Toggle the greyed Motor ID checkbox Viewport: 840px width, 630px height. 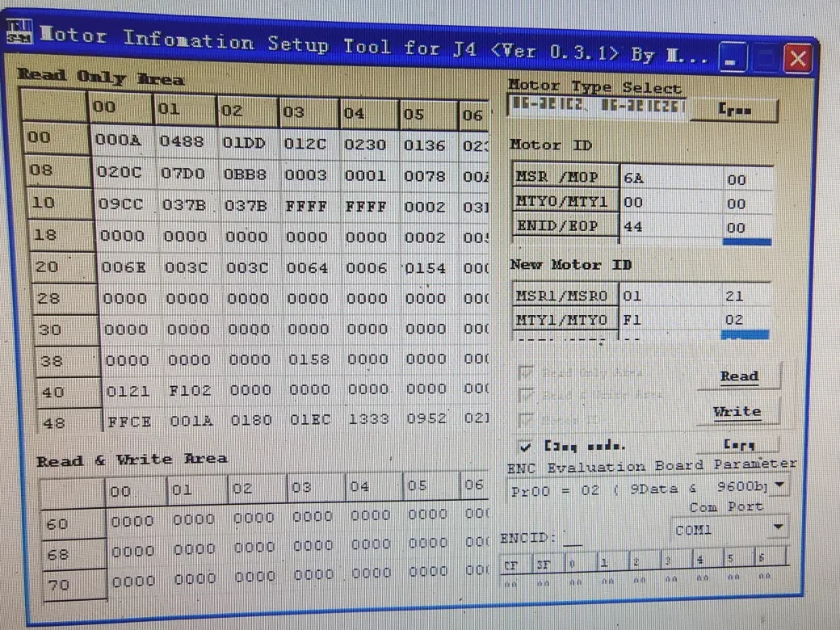coord(526,419)
